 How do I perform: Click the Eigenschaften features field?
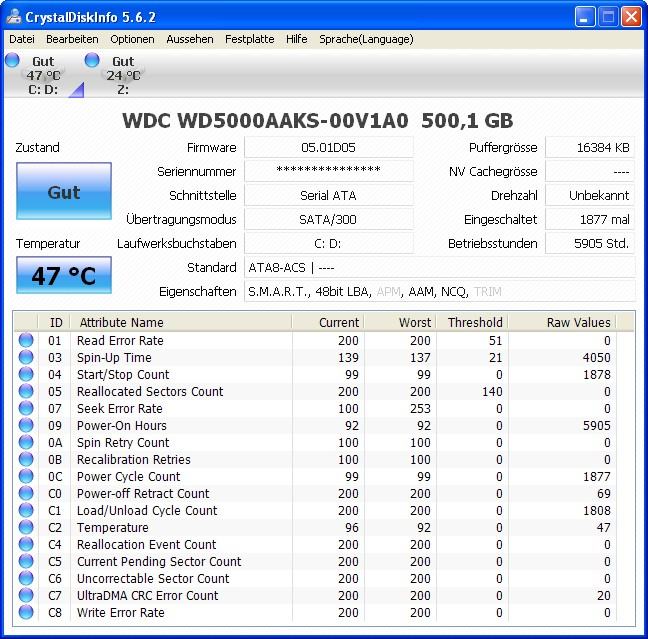click(440, 291)
